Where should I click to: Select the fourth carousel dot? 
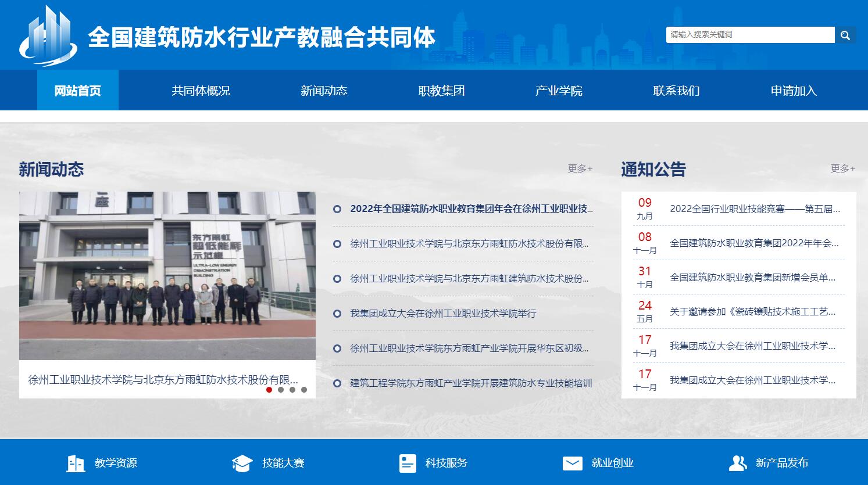click(x=303, y=390)
